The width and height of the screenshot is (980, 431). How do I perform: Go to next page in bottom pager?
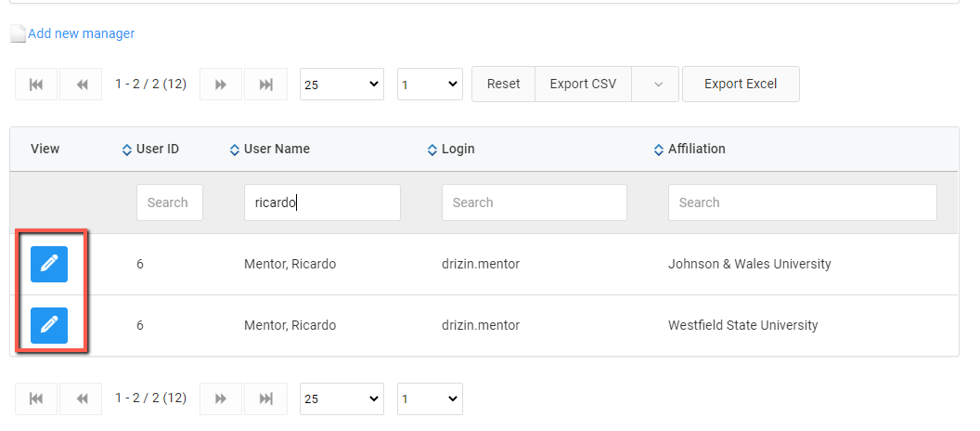pos(221,399)
